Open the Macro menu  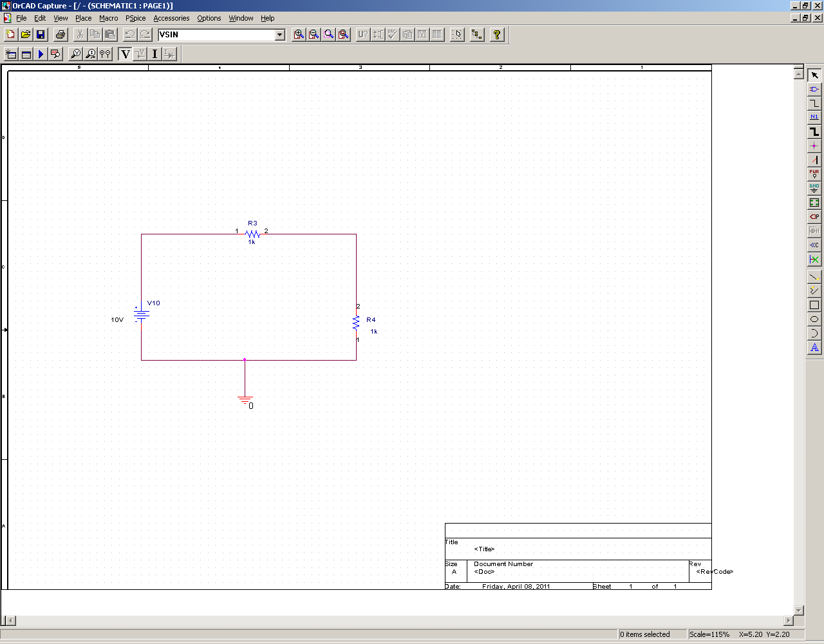(108, 18)
